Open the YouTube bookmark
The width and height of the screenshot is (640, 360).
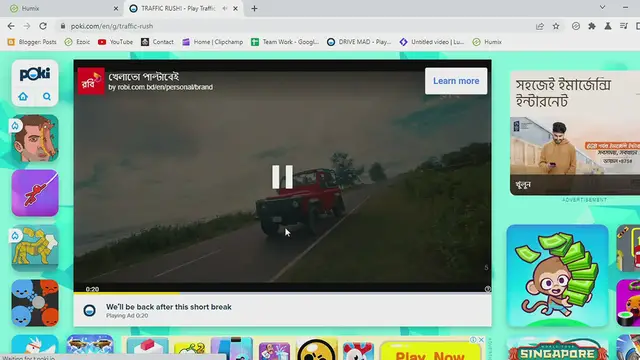[x=116, y=42]
